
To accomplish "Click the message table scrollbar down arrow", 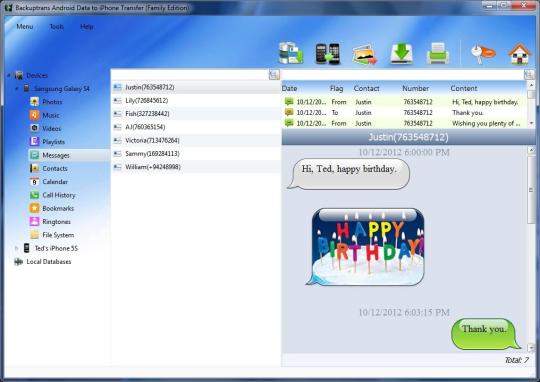I will pos(531,123).
